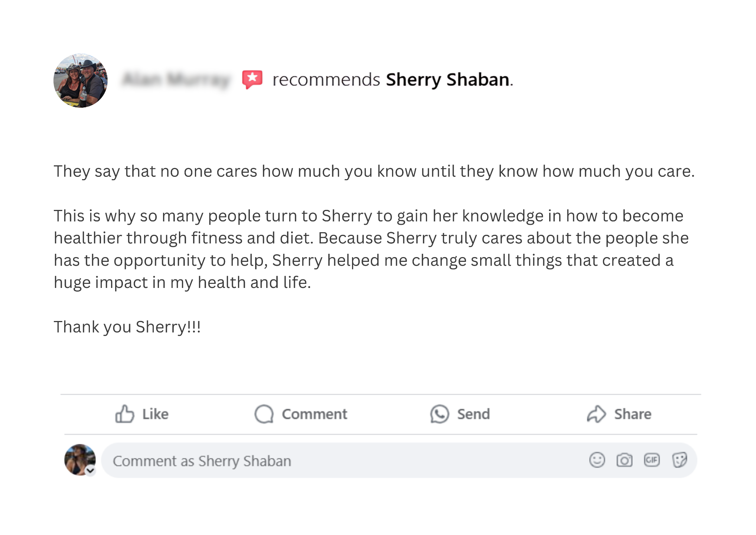The width and height of the screenshot is (756, 535).
Task: Open the emoji picker in comment box
Action: (597, 460)
